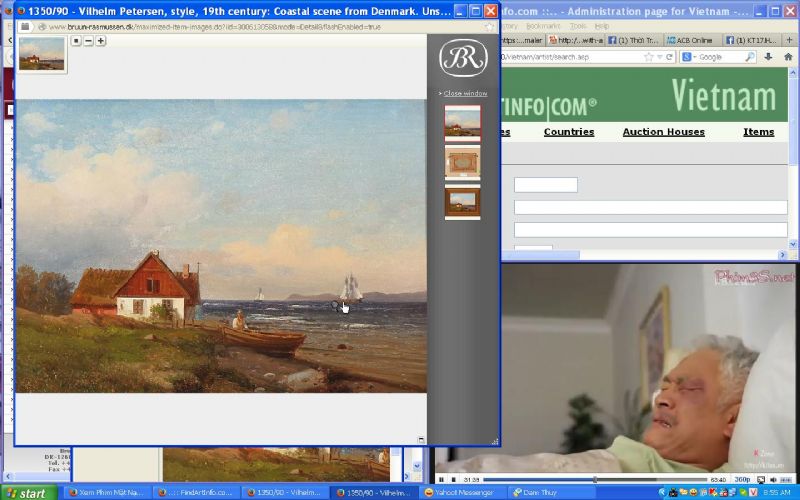Open the Auction Houses link

(x=663, y=132)
